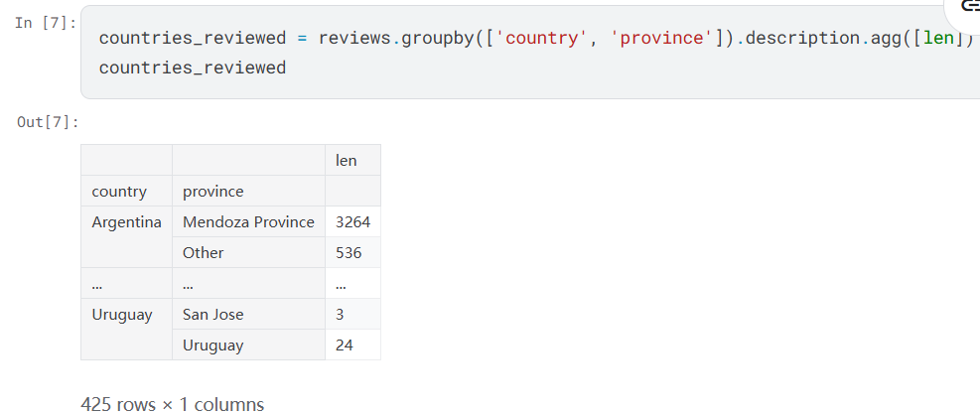Select the Uruguay country index cell
980x414 pixels.
pyautogui.click(x=122, y=315)
